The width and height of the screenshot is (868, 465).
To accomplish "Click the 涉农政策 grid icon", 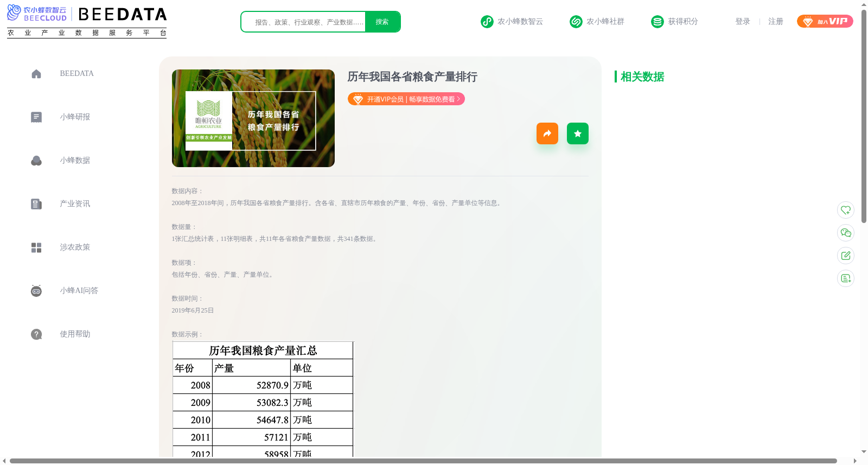I will point(36,247).
